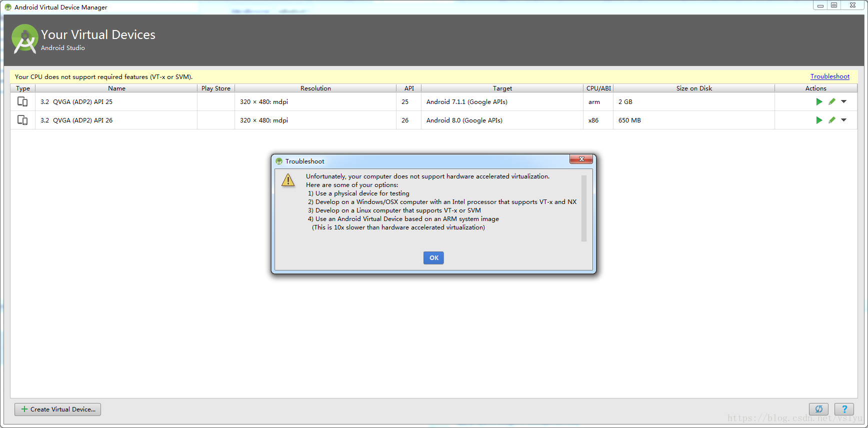Click the Android Virtual Device Manager title icon
The image size is (868, 428).
point(8,7)
